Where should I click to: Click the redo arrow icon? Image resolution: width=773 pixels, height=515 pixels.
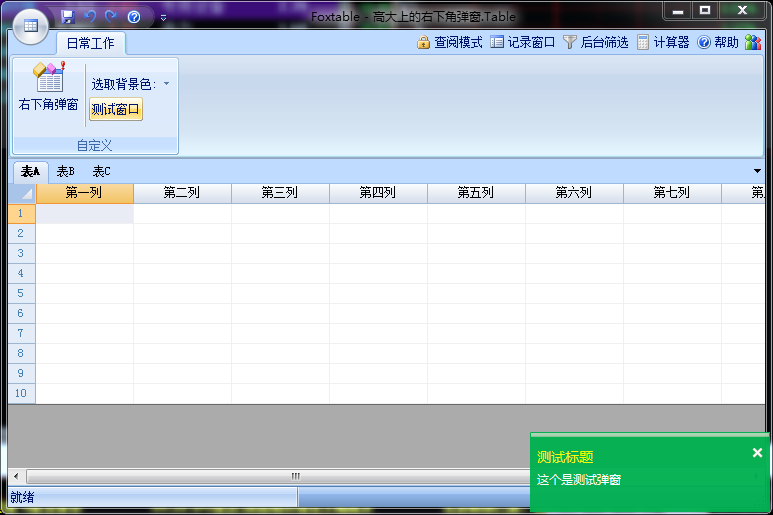(x=111, y=17)
